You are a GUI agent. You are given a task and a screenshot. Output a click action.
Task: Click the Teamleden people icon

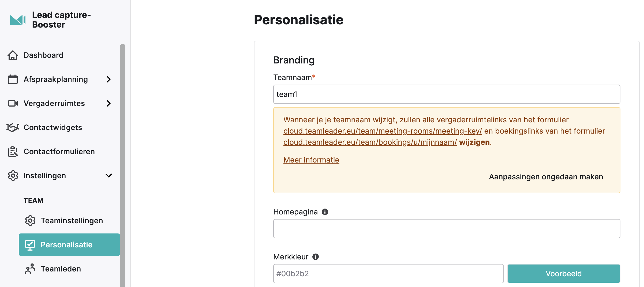(x=30, y=269)
